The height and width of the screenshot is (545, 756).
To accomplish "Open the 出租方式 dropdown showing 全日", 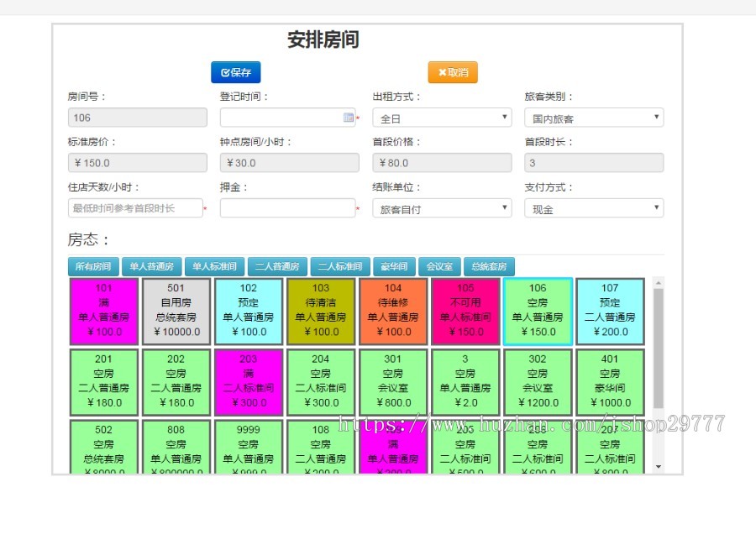I will 443,117.
